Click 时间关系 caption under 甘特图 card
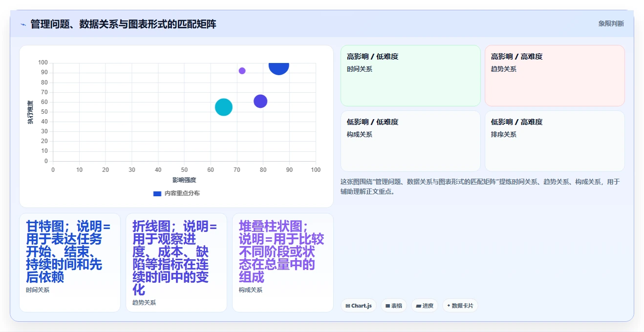The width and height of the screenshot is (644, 332). [38, 290]
